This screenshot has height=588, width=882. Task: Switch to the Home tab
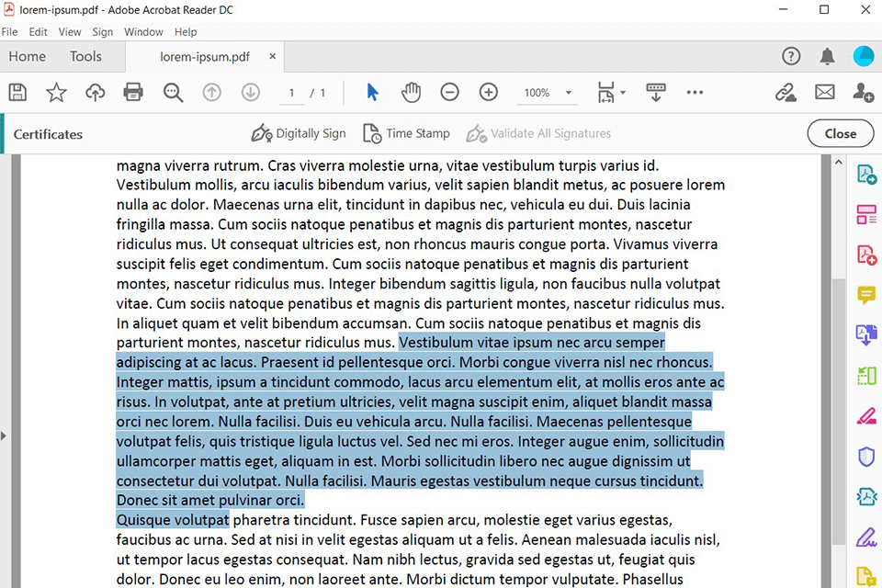[x=27, y=56]
